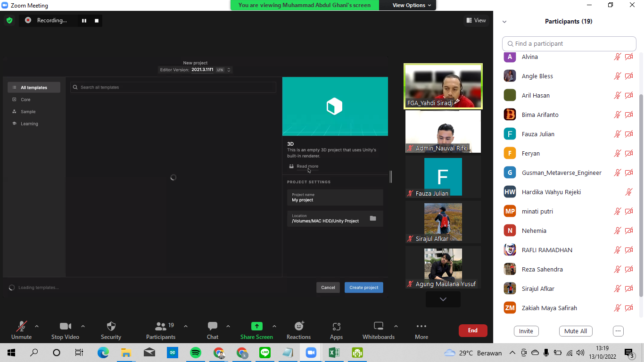Open the View layout menu
Screen dimensions: 644x362
[476, 20]
